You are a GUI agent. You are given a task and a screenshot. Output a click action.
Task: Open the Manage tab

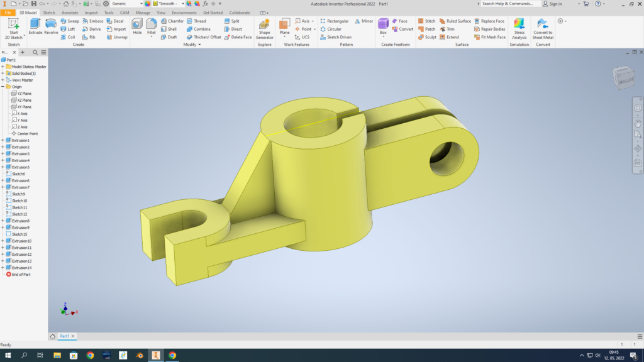click(x=143, y=13)
